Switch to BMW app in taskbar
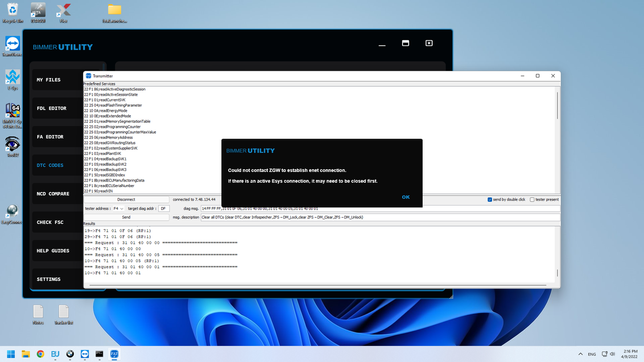 pyautogui.click(x=70, y=354)
